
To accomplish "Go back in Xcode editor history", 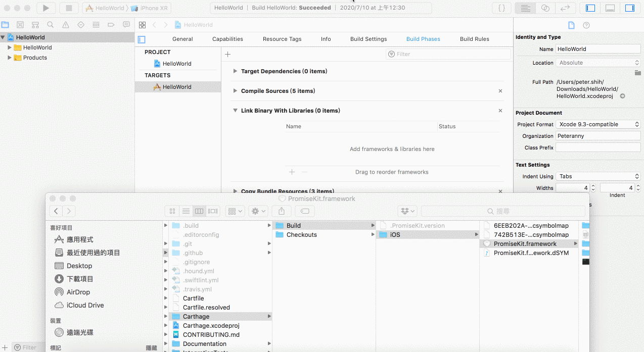I will click(x=155, y=25).
